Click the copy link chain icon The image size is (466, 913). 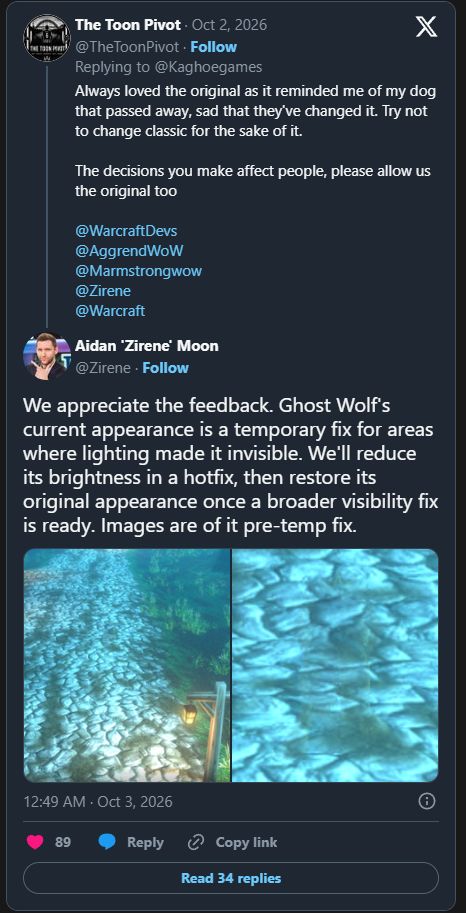click(196, 842)
